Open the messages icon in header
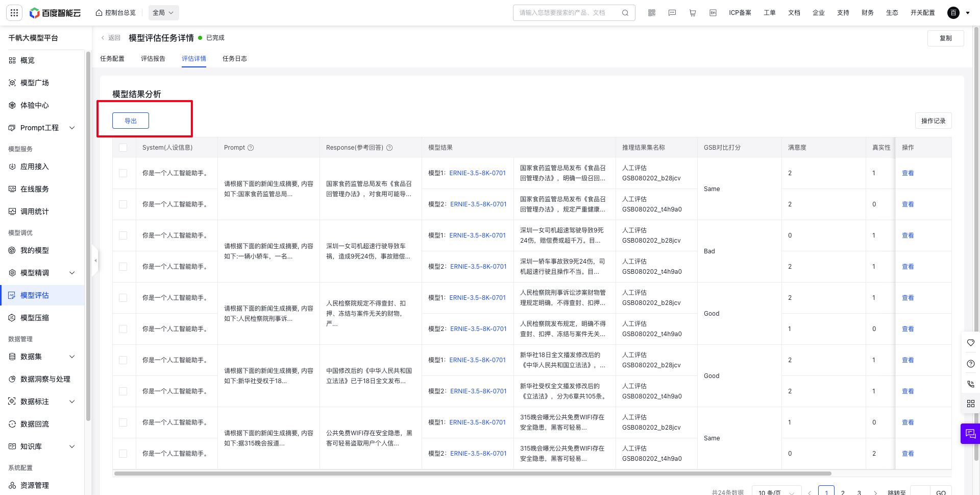Screen dimensions: 980x495 (672, 13)
